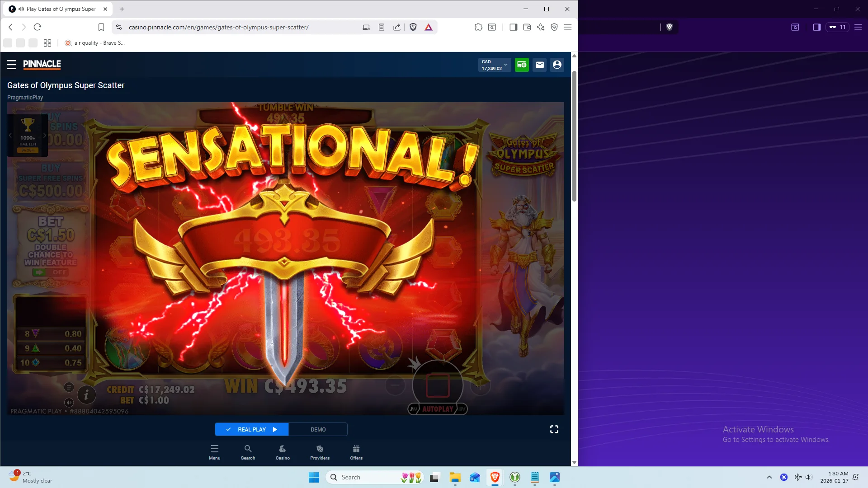868x488 pixels.
Task: Select REAL PLAY mode
Action: point(252,429)
